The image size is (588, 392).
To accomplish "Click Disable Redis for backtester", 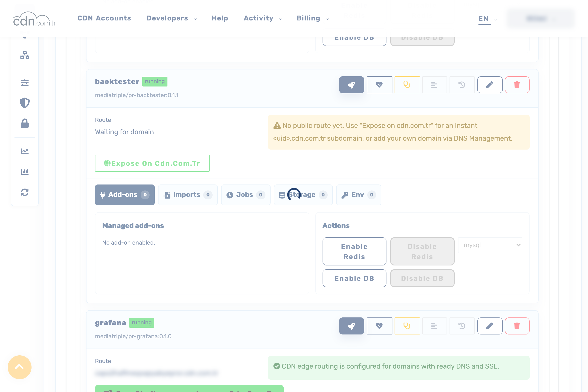I will coord(422,251).
